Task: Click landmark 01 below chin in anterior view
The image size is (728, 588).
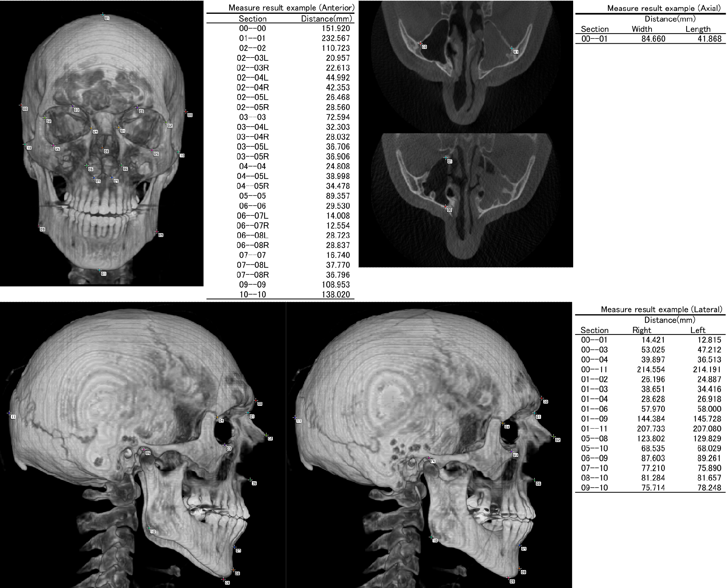Action: click(99, 270)
